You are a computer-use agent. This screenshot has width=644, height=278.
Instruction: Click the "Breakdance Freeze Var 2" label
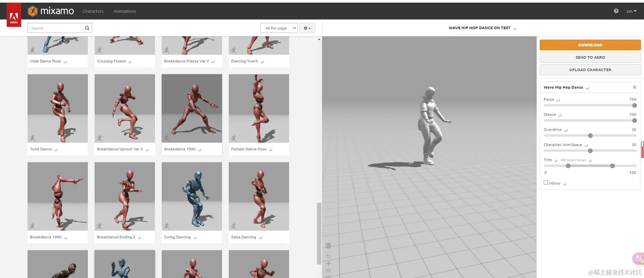pos(186,61)
